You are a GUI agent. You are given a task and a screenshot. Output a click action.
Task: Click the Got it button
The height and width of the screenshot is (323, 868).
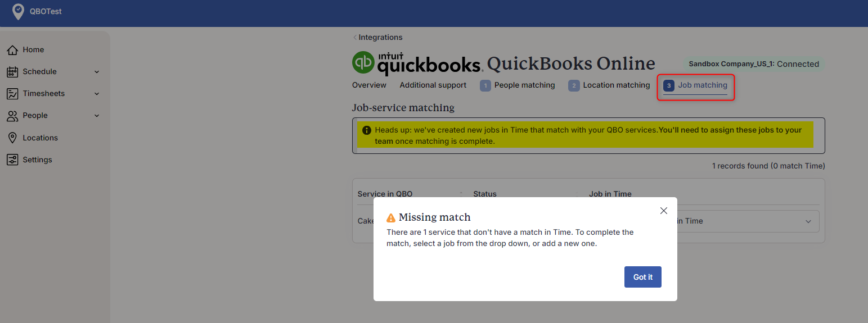(x=643, y=277)
